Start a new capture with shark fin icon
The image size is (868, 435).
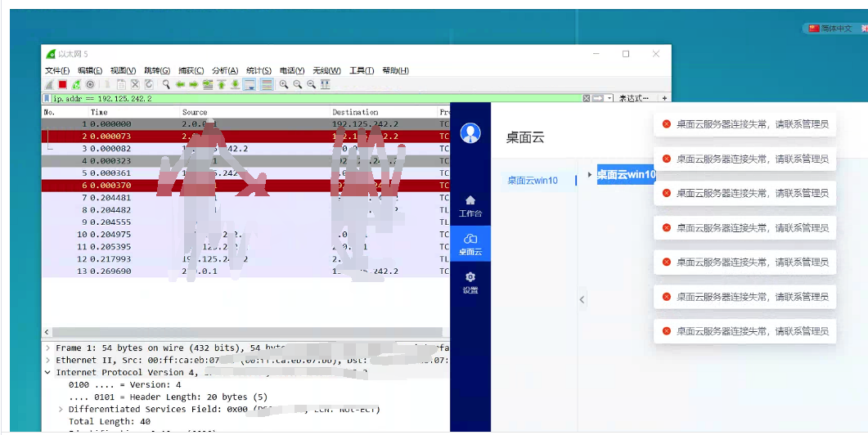(x=49, y=85)
